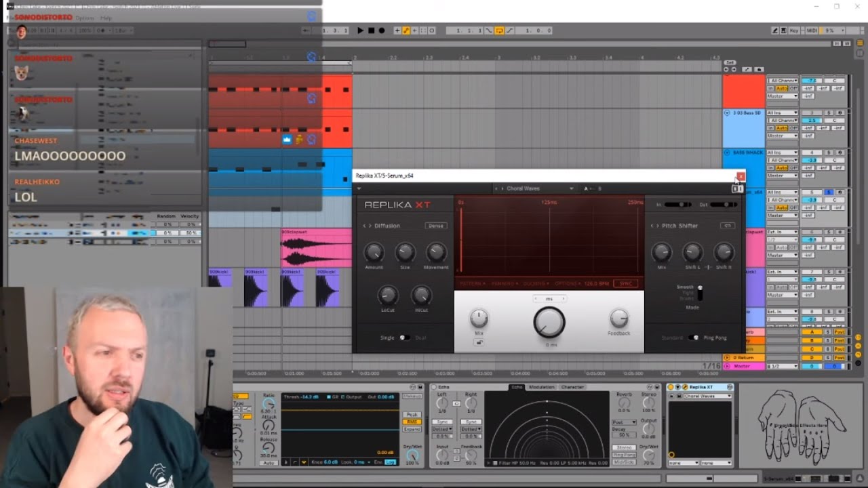This screenshot has height=488, width=868.
Task: Open the Echo Right Dotted sync mode dropdown
Action: tap(471, 429)
